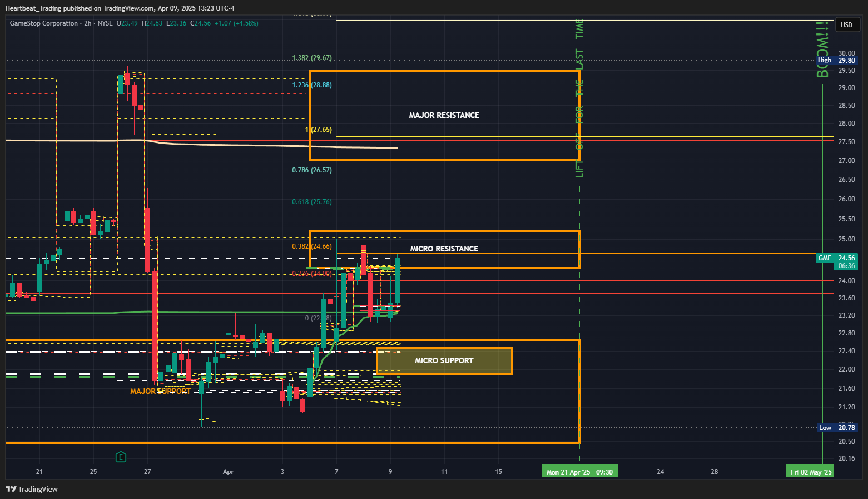Click the '15' date on the time axis
The width and height of the screenshot is (868, 499).
coord(498,472)
